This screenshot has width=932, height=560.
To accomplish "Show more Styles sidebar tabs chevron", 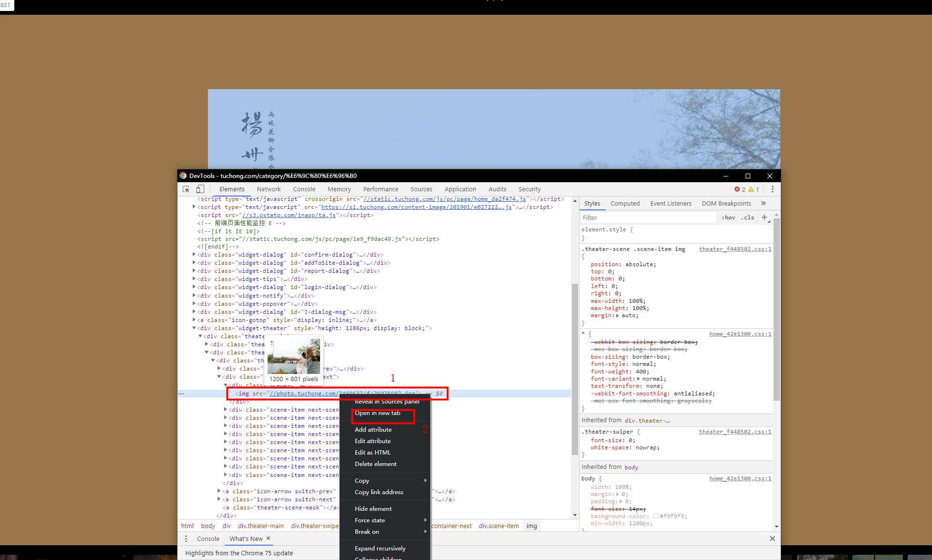I will (764, 203).
